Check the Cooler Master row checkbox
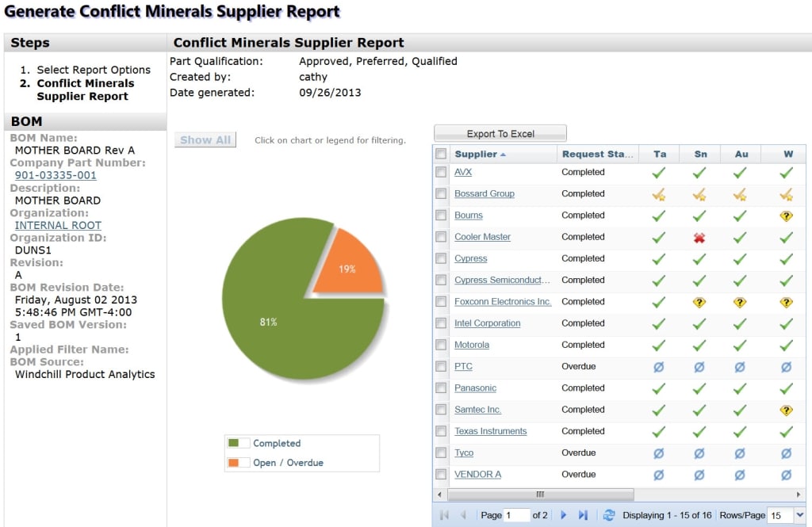The image size is (812, 527). [x=441, y=237]
